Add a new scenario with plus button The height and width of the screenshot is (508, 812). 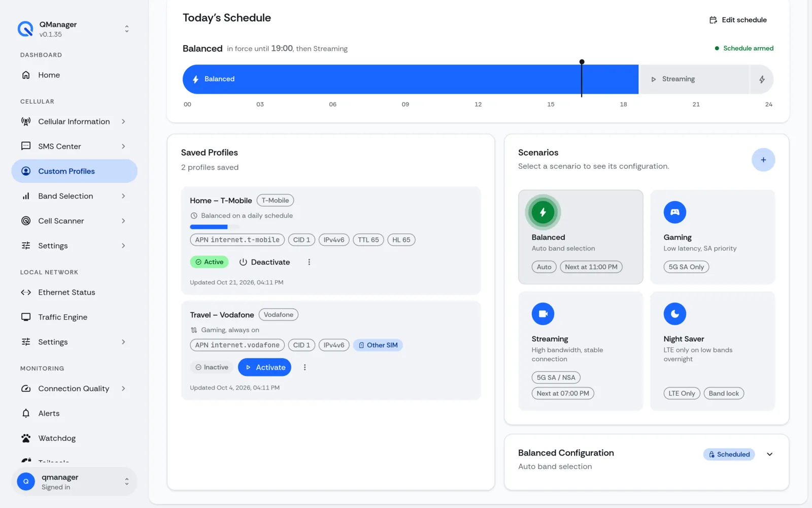(763, 160)
